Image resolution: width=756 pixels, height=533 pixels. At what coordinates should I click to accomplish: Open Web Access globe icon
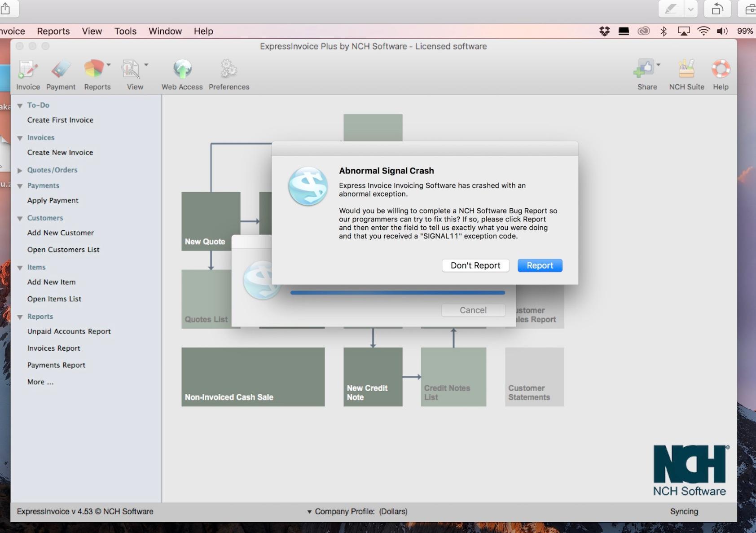pos(182,70)
